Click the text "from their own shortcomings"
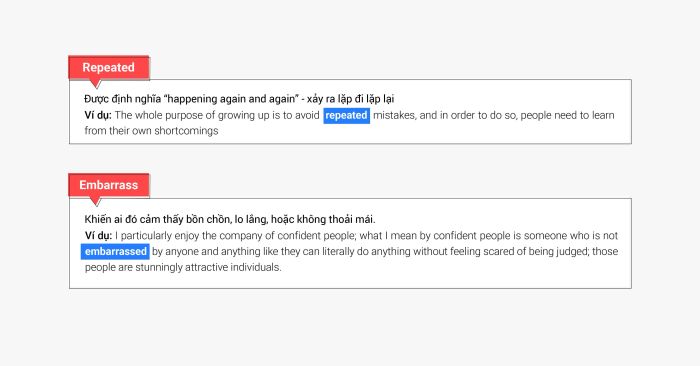This screenshot has width=700, height=366. click(151, 131)
